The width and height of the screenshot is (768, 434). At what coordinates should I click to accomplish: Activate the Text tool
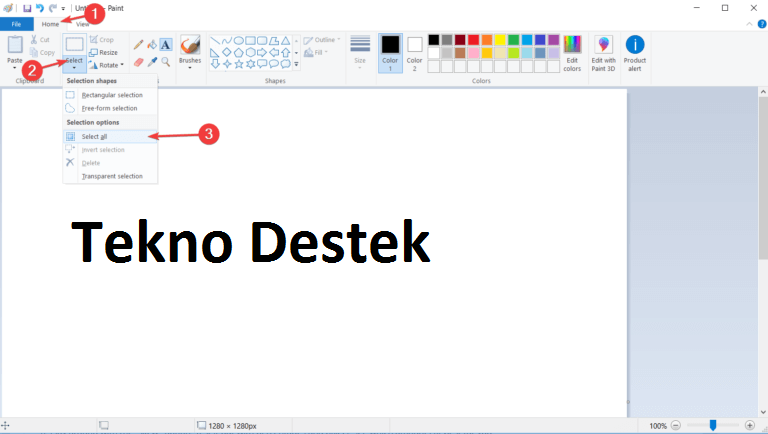click(x=165, y=45)
